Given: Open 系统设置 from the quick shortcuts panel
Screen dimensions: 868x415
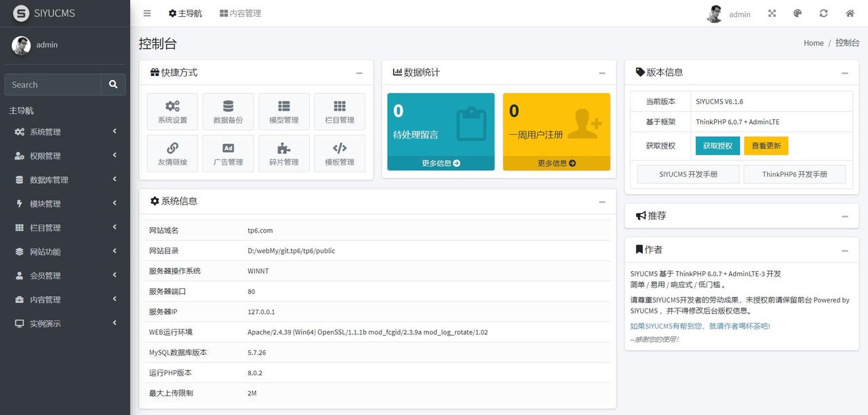Looking at the screenshot, I should pos(172,111).
